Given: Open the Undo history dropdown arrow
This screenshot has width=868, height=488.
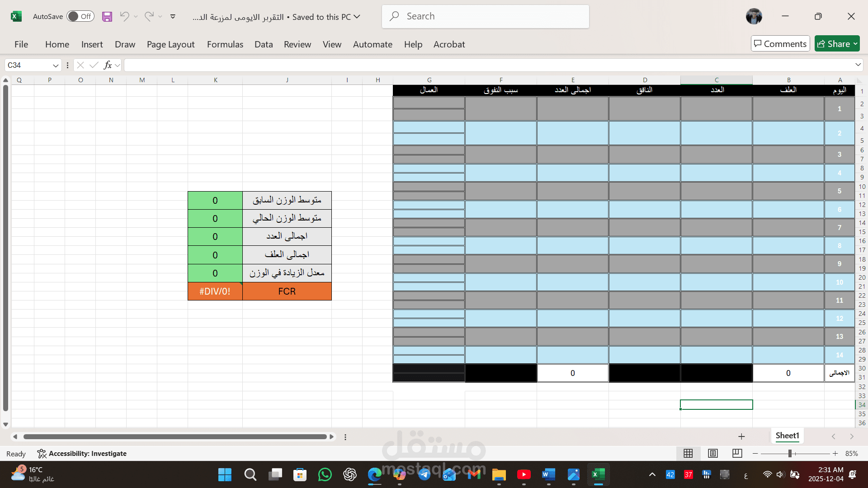Looking at the screenshot, I should point(136,17).
